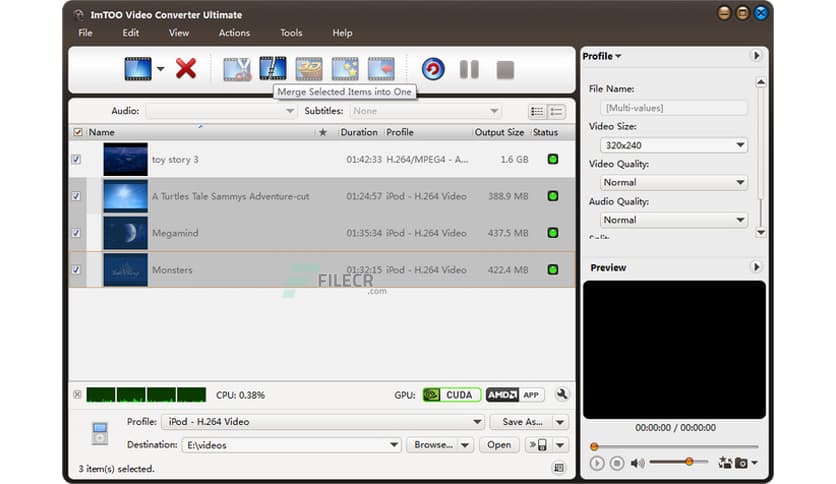The width and height of the screenshot is (836, 484).
Task: Click the preview clip settings icon
Action: tap(725, 463)
